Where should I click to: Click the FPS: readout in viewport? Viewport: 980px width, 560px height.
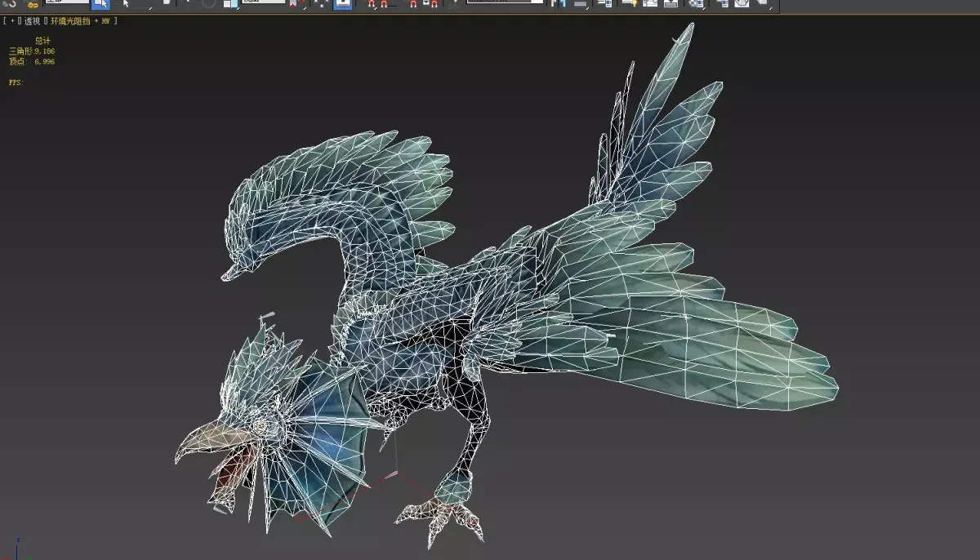tap(16, 82)
